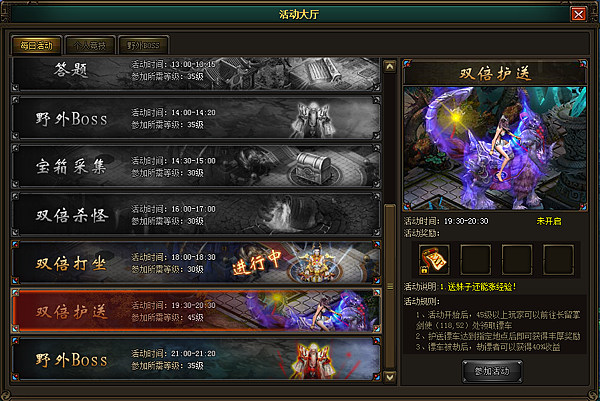
Task: Click the 双倍护送 preview artwork
Action: tap(494, 148)
